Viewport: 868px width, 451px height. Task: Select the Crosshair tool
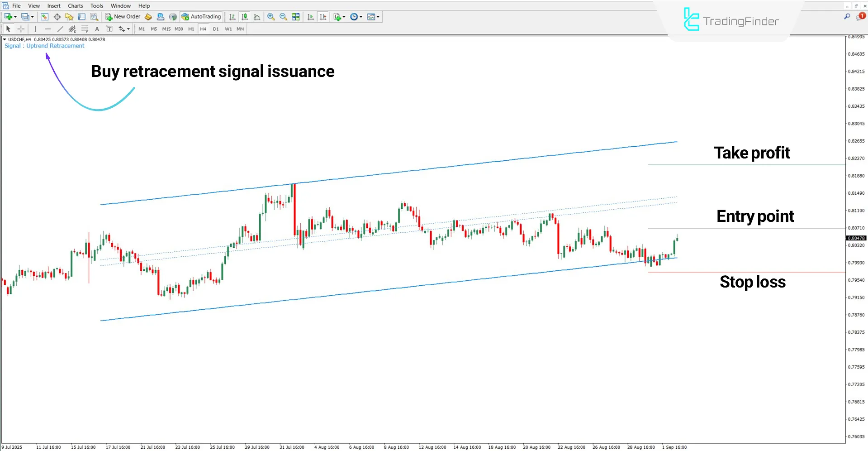click(21, 29)
